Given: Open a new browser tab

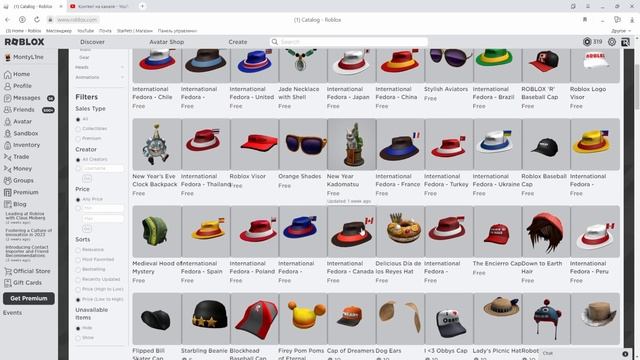Looking at the screenshot, I should tap(142, 6).
